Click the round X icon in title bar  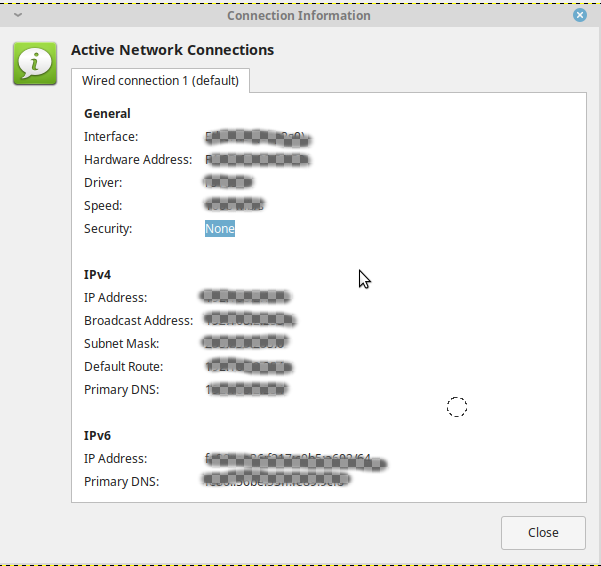coord(580,15)
